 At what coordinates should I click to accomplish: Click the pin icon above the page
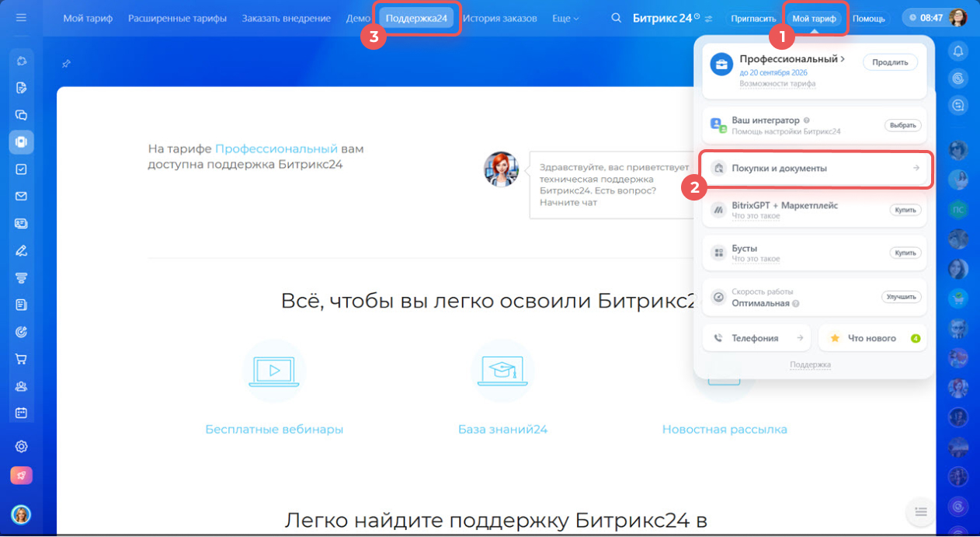click(x=67, y=64)
